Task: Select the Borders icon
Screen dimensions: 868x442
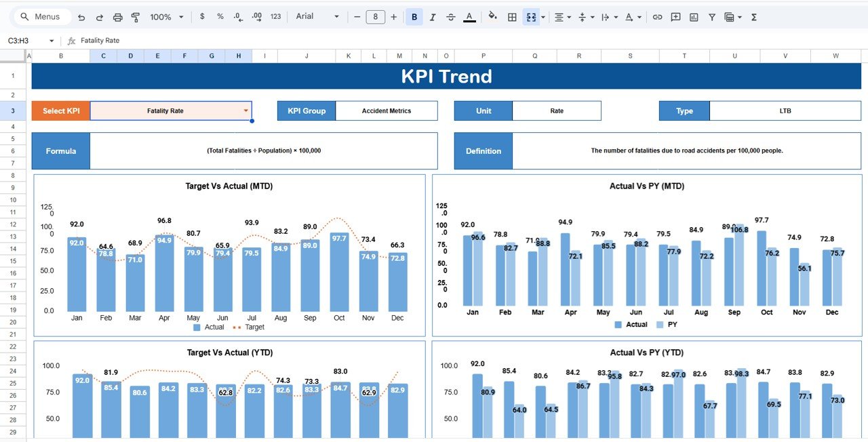Action: click(511, 17)
